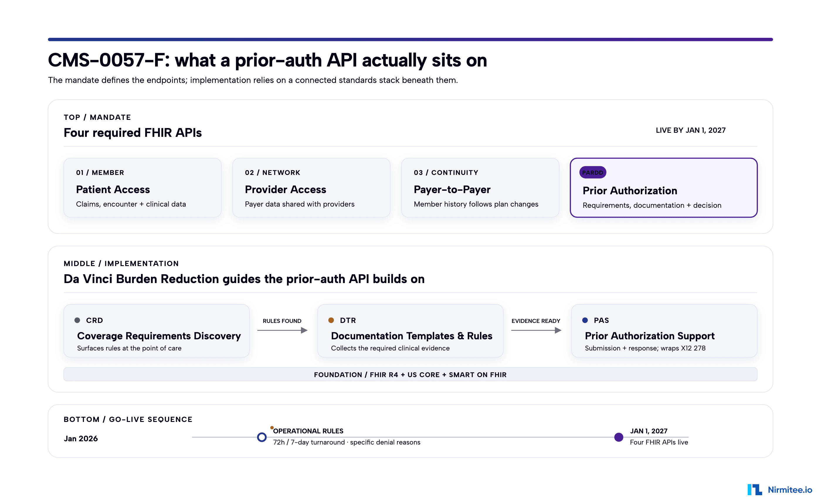Open the Patient Access card
Screen dimensions: 821x504
click(x=143, y=188)
